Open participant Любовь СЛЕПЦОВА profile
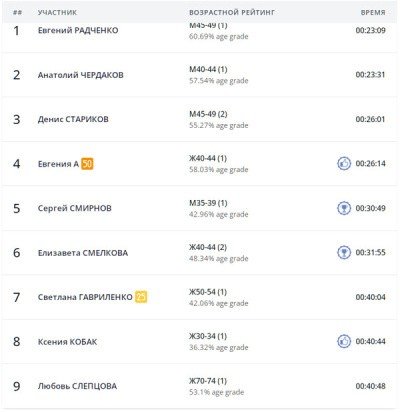 (x=77, y=386)
